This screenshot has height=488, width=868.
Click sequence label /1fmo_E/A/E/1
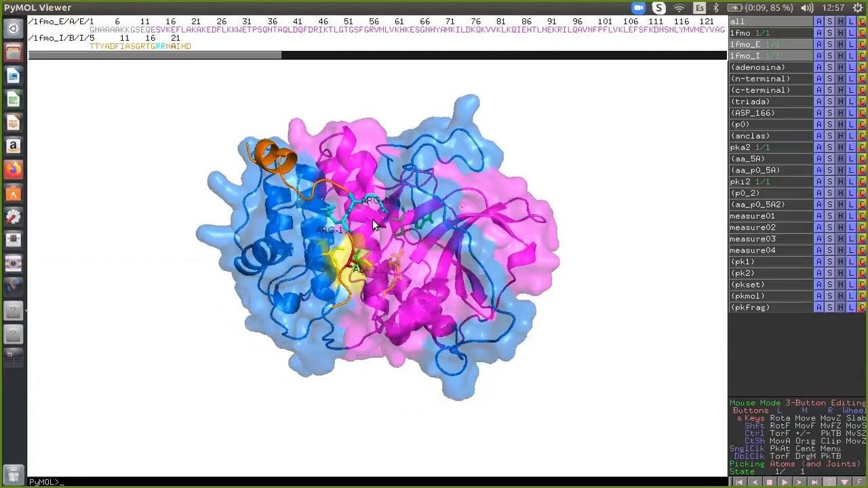click(61, 22)
